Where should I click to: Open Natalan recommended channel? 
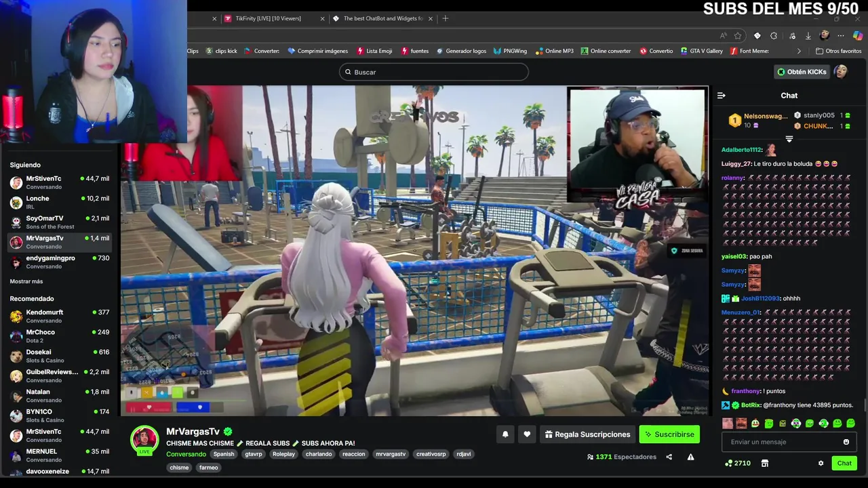click(x=59, y=395)
